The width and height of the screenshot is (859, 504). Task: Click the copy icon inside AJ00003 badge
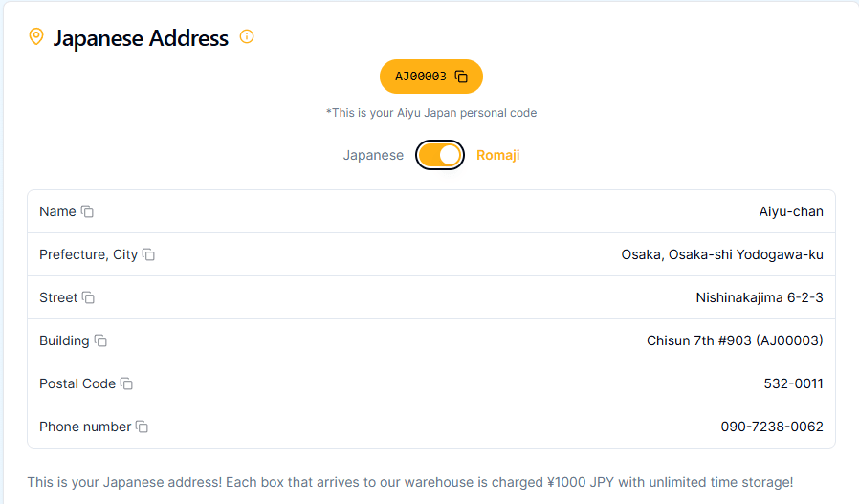(x=461, y=77)
